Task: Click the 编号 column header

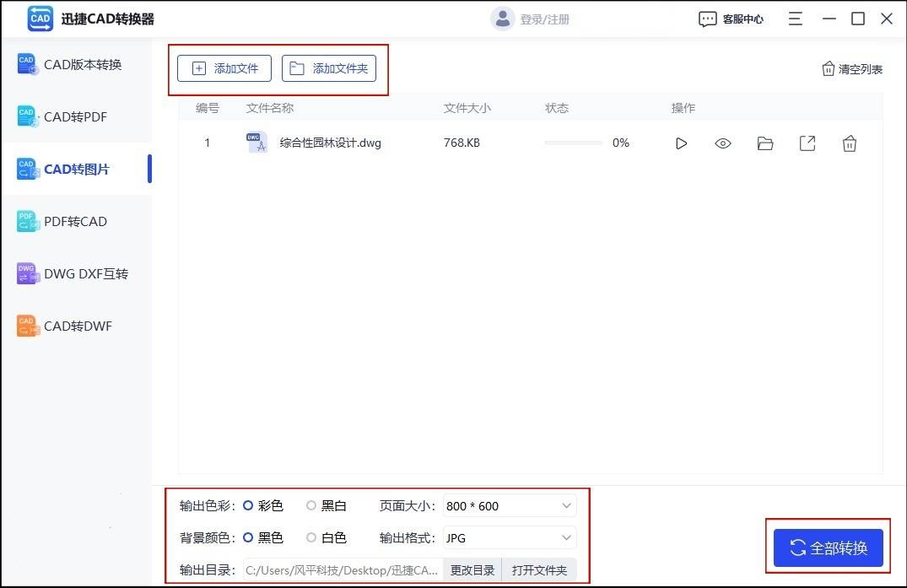Action: click(207, 108)
